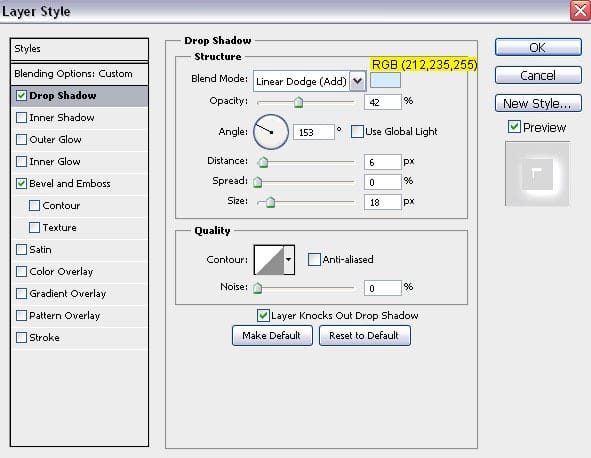Enable the Outer Glow checkbox

21,139
